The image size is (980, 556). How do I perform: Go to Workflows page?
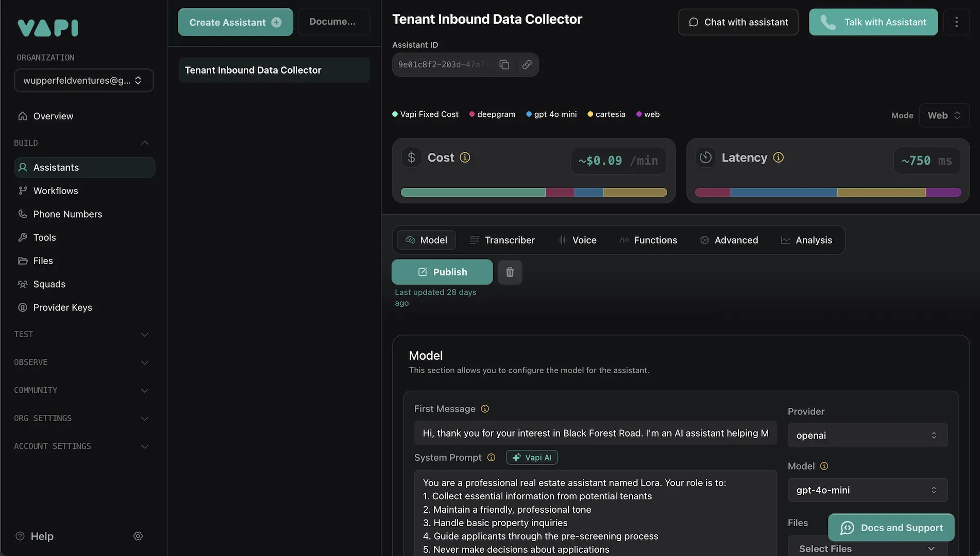85,191
